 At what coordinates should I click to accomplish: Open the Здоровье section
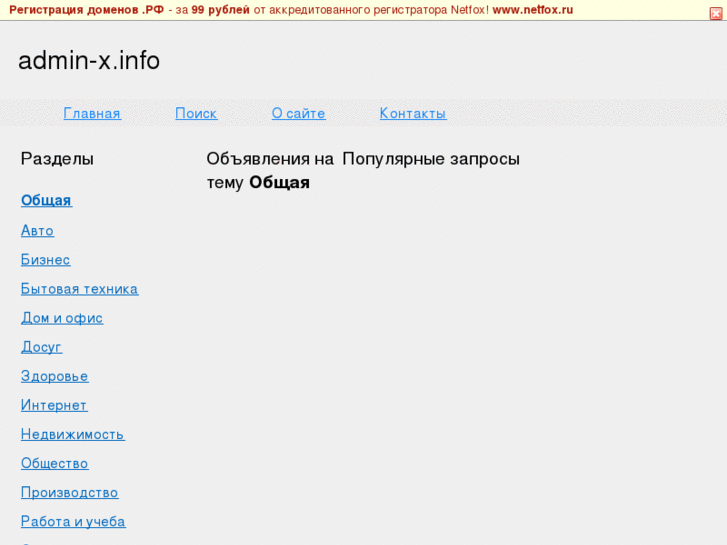(55, 376)
